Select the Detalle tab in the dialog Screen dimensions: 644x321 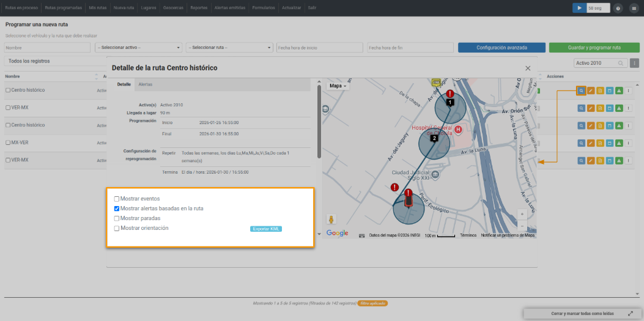coord(124,84)
